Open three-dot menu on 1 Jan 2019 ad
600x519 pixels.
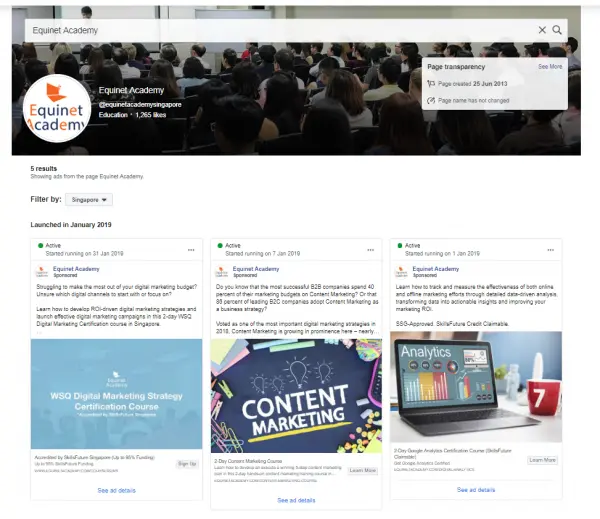[x=550, y=250]
